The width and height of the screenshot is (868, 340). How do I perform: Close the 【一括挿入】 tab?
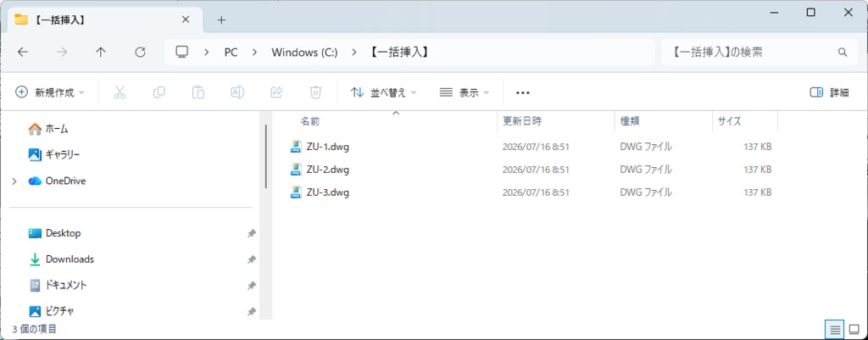186,20
